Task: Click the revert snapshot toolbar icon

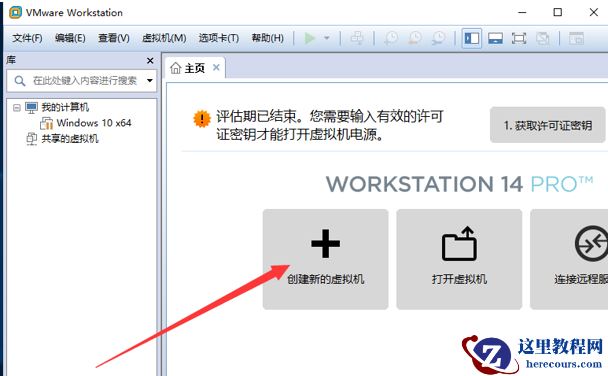Action: pos(415,38)
